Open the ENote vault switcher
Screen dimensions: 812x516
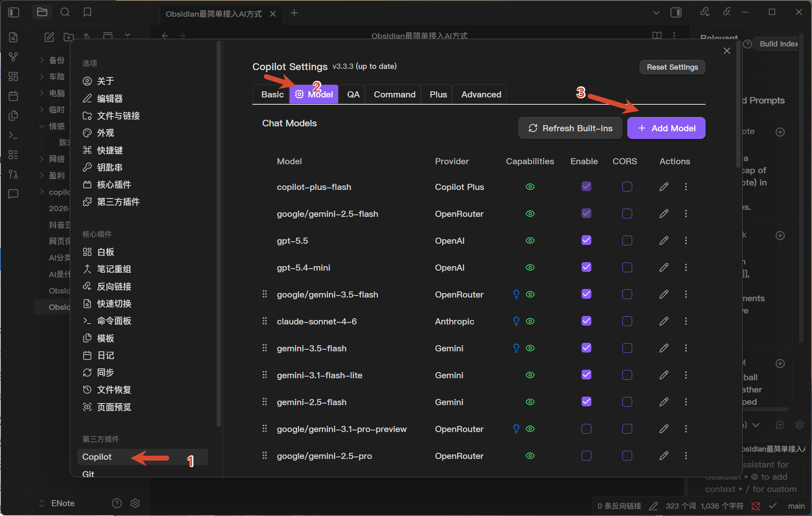tap(57, 503)
